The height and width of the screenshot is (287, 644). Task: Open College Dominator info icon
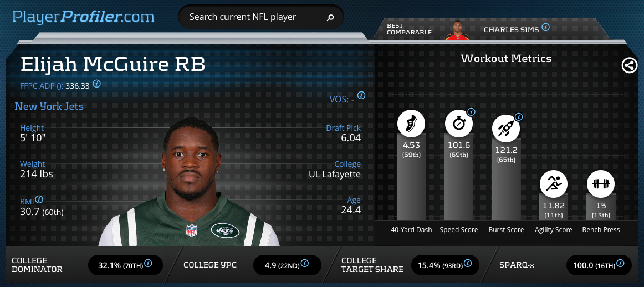coord(149,263)
